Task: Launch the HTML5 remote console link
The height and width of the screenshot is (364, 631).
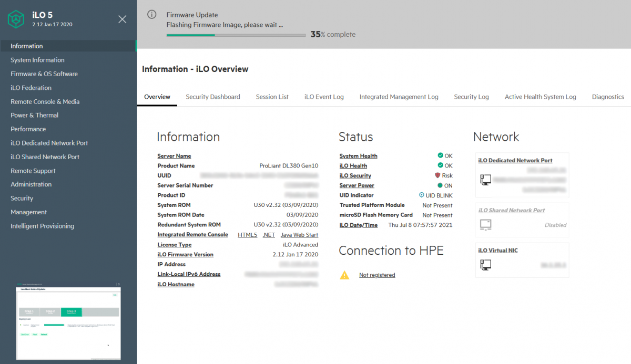Action: (x=247, y=235)
